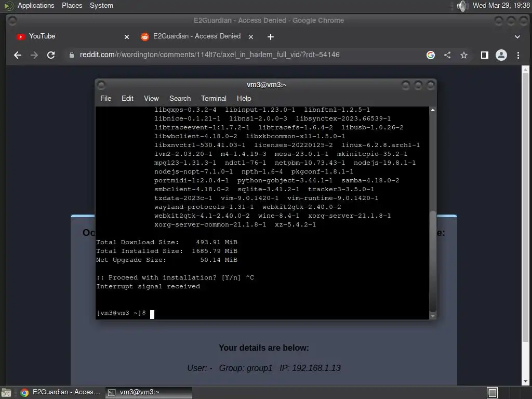Viewport: 532px width, 399px height.
Task: Open terminal Help menu
Action: click(244, 98)
